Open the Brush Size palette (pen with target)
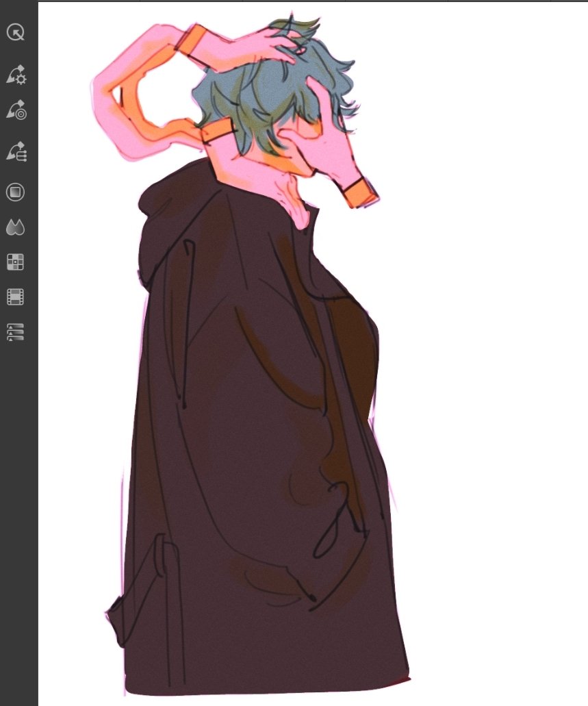 (x=16, y=110)
